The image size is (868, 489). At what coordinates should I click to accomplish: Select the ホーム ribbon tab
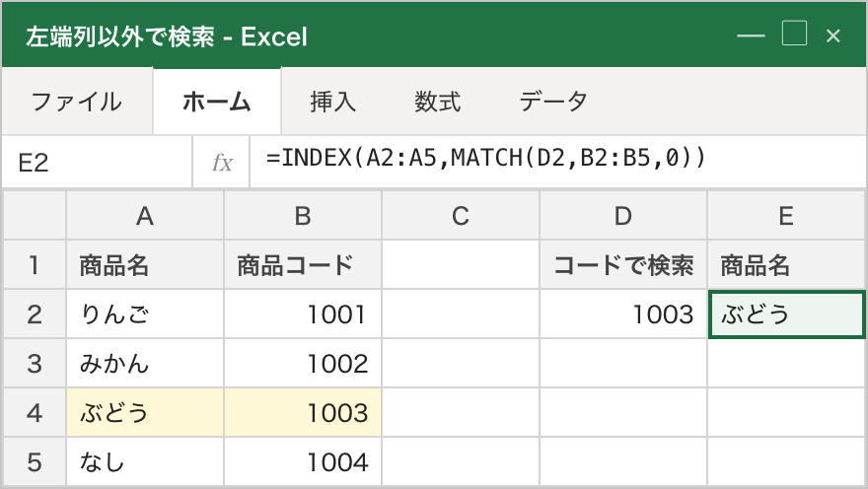pyautogui.click(x=217, y=102)
